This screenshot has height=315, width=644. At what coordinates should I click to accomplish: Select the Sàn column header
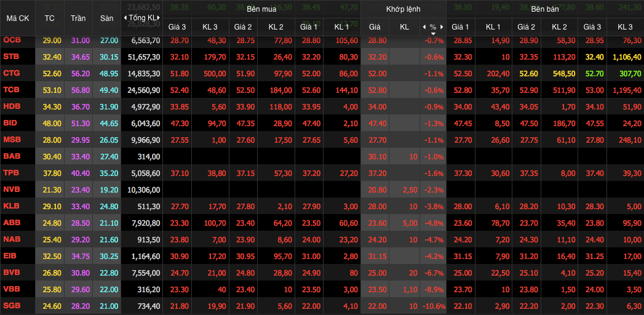coord(106,18)
